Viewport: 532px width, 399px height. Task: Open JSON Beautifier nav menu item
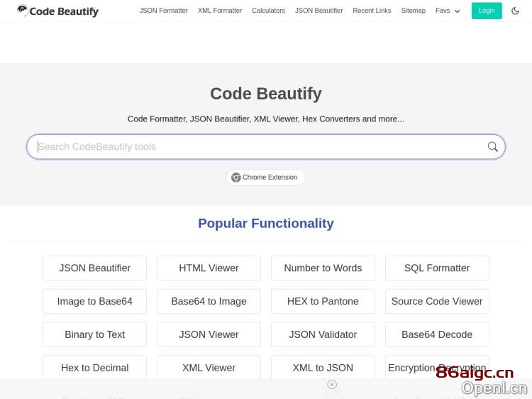[x=319, y=11]
